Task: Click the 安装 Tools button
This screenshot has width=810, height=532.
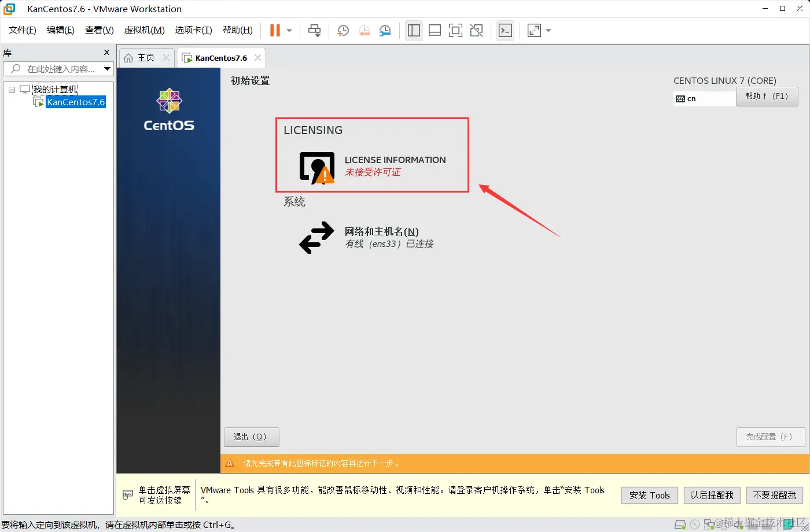Action: point(649,495)
